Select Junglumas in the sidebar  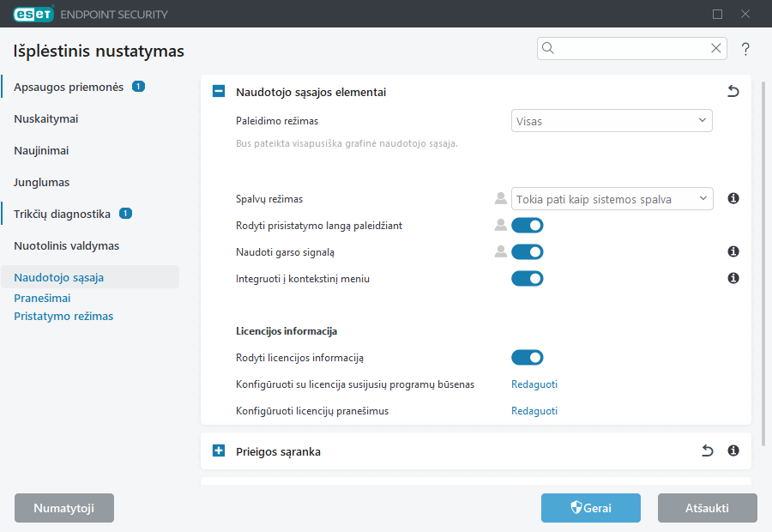41,182
